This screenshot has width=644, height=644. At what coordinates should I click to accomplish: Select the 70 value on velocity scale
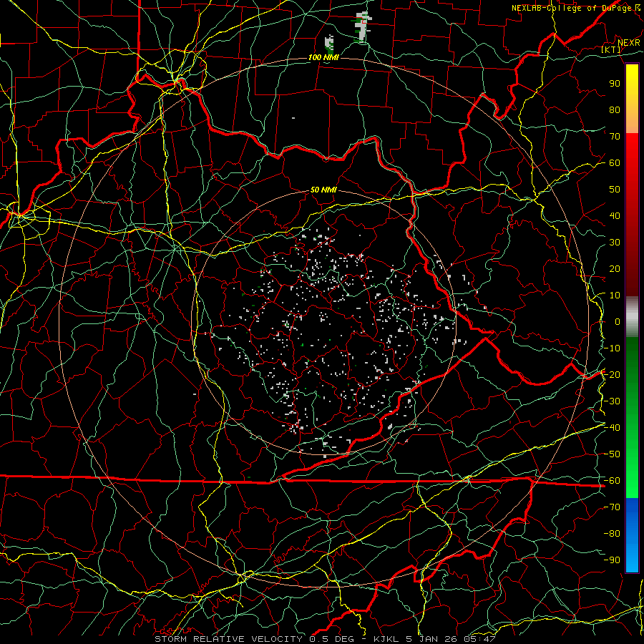tap(615, 137)
